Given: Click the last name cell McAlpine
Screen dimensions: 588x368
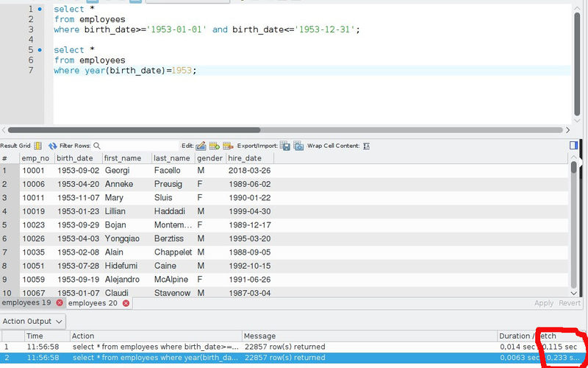Looking at the screenshot, I should (171, 280).
